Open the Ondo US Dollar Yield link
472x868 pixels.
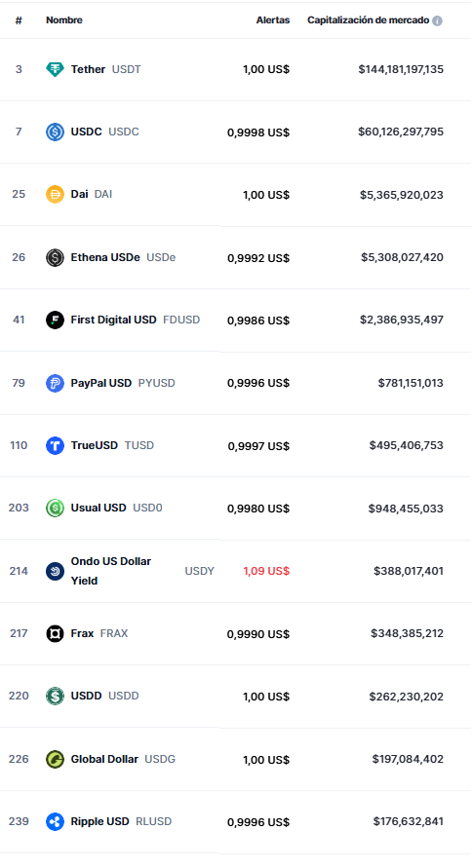pyautogui.click(x=111, y=571)
